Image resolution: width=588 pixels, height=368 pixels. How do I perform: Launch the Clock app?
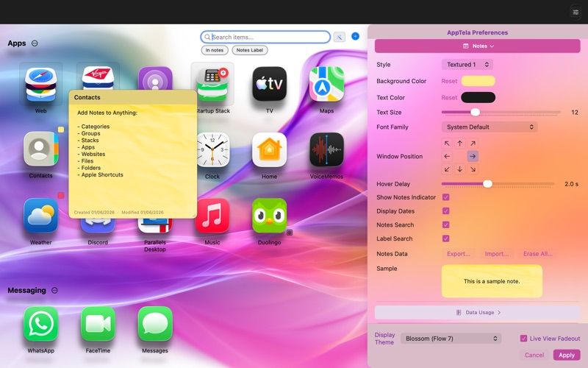[x=213, y=149]
